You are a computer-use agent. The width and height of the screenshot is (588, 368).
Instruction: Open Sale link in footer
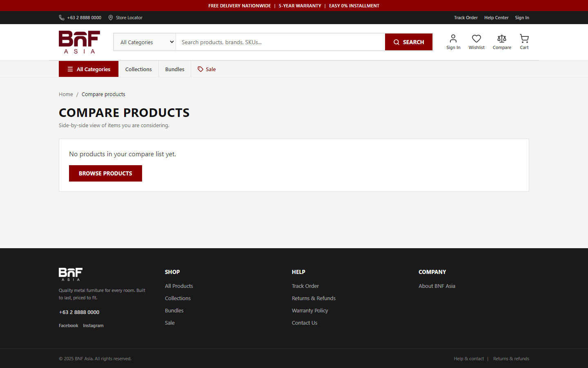pos(170,323)
